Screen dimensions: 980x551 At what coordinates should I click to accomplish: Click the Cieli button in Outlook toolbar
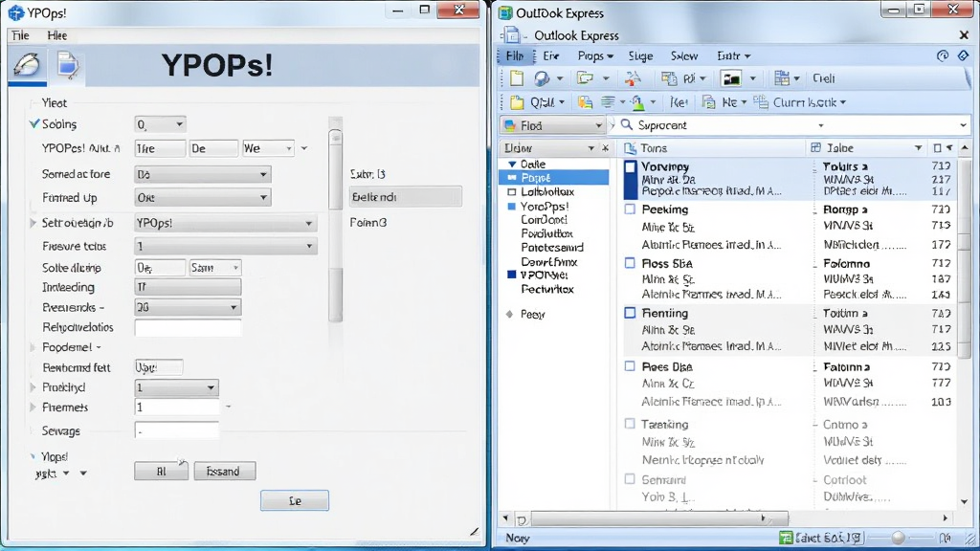click(823, 78)
